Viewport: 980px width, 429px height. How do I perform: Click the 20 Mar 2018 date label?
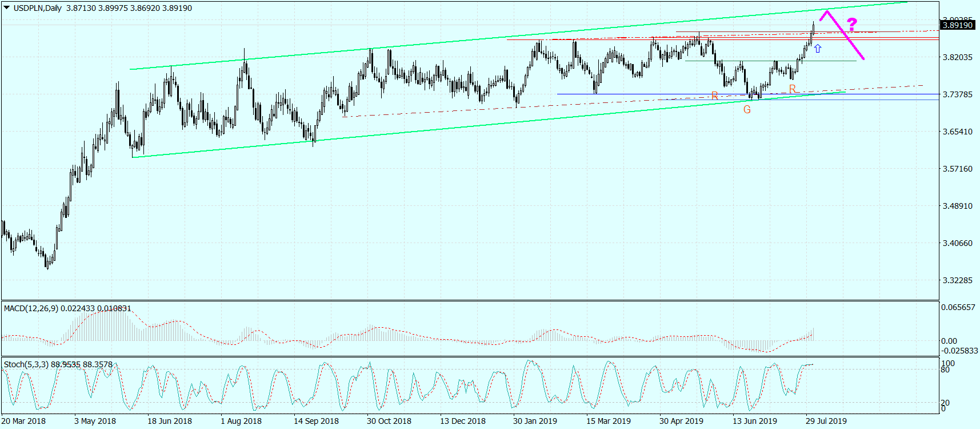(23, 421)
